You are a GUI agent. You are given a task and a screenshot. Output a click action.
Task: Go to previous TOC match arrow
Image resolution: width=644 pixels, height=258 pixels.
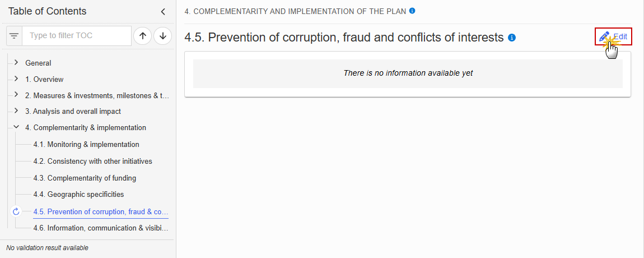coord(142,36)
